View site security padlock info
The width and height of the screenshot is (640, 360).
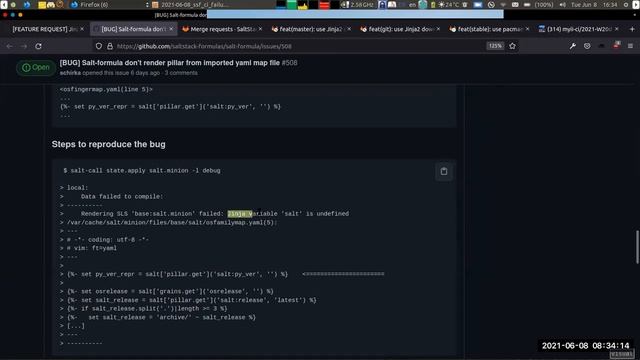point(110,46)
